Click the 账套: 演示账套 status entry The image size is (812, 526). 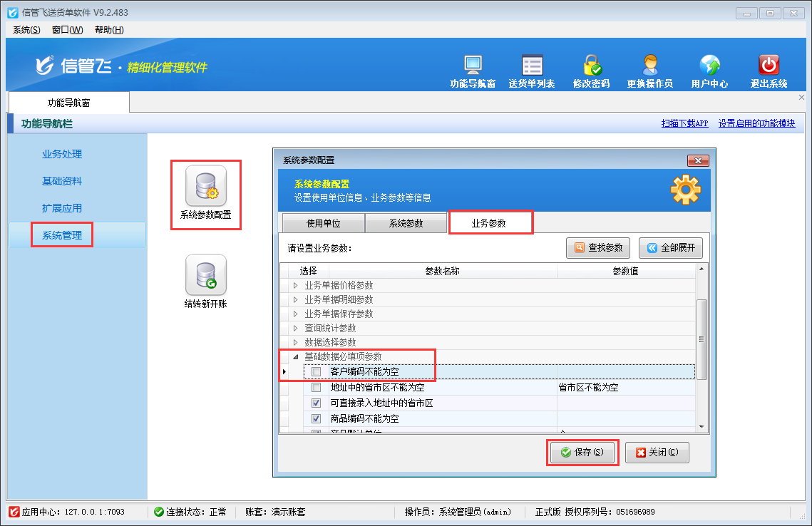(275, 512)
